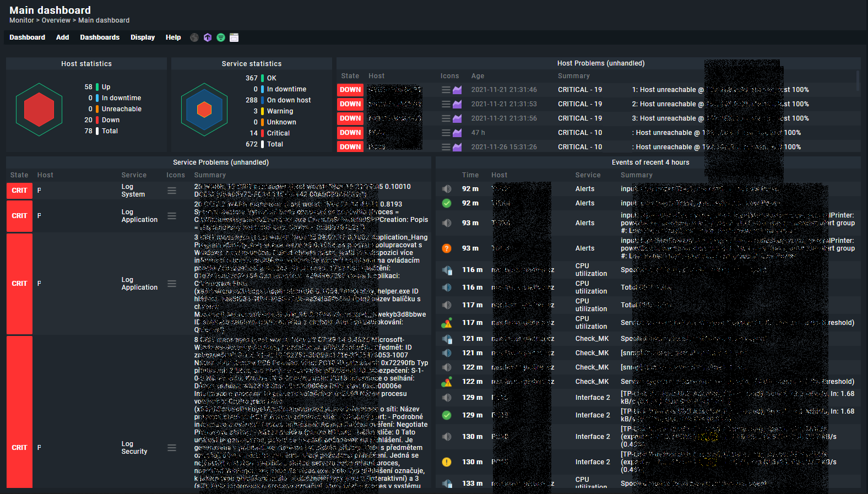
Task: Open graph icon for host problem 21:31:56
Action: [457, 118]
